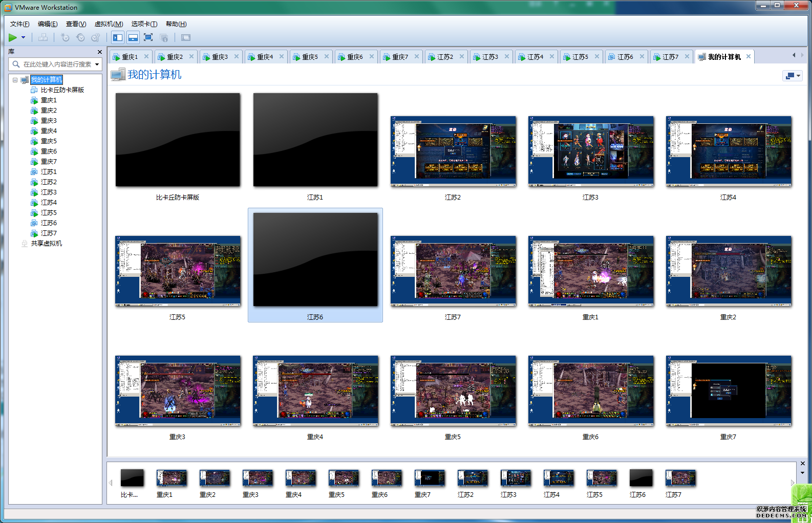This screenshot has height=523, width=812.
Task: Close the 江苏4 tab
Action: point(552,56)
